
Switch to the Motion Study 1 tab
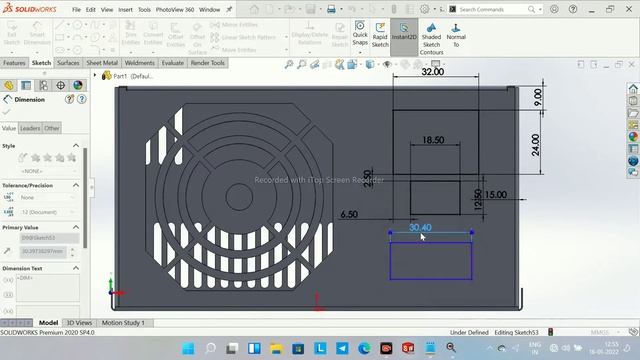point(123,323)
